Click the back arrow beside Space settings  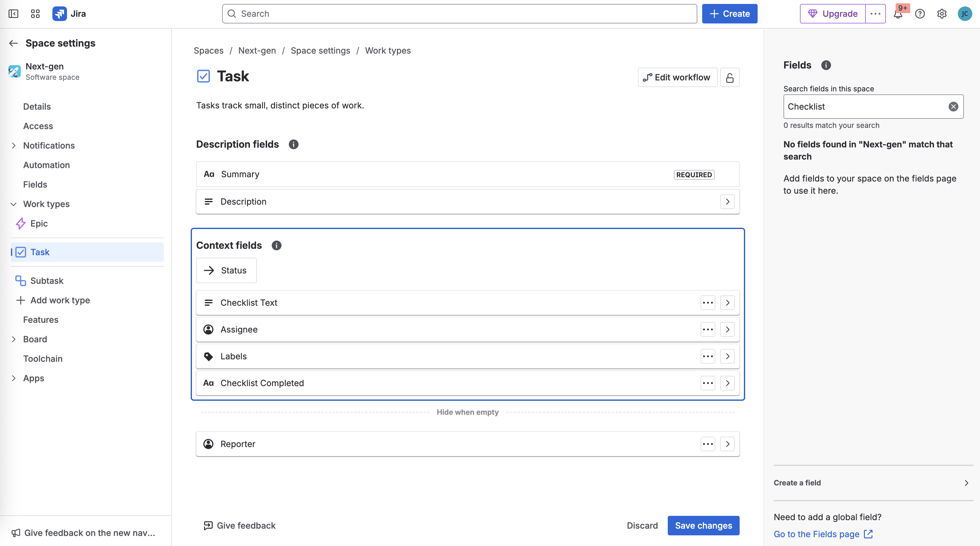pos(14,43)
